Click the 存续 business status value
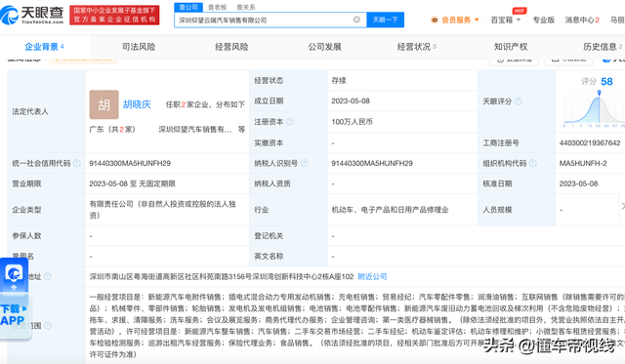The height and width of the screenshot is (364, 625). (339, 80)
